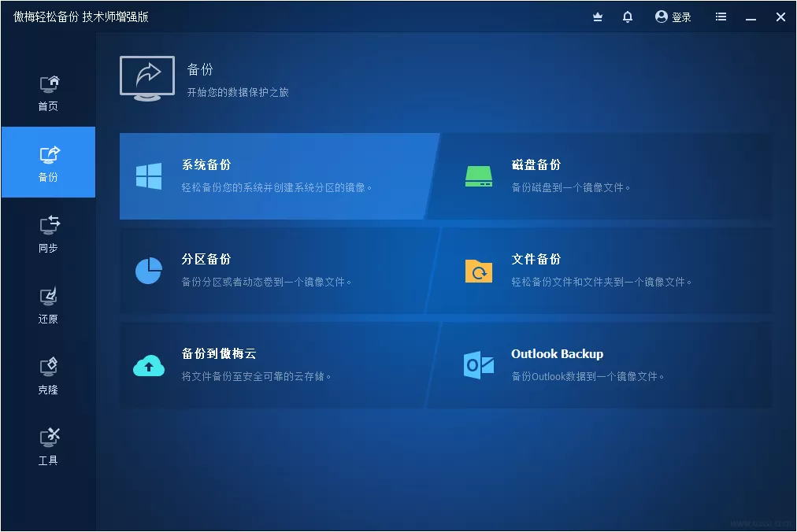This screenshot has height=532, width=797.
Task: Open the 同步 sync sidebar section
Action: tap(48, 234)
